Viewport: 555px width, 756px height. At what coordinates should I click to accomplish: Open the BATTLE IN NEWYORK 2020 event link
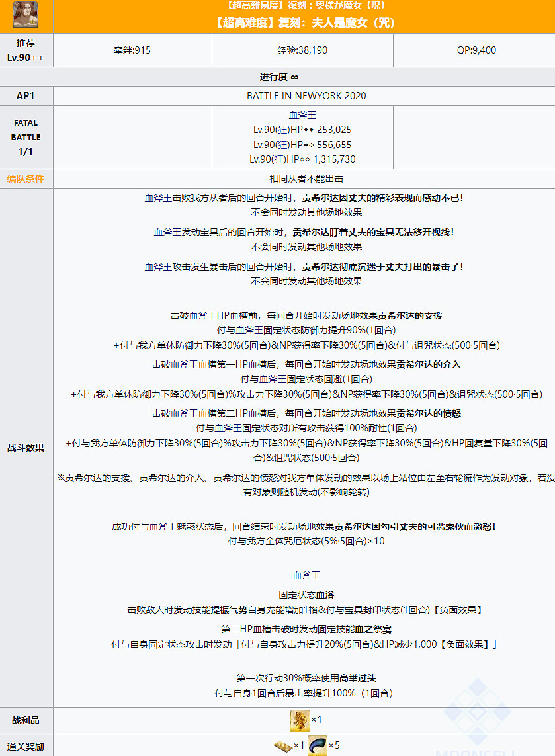[303, 95]
